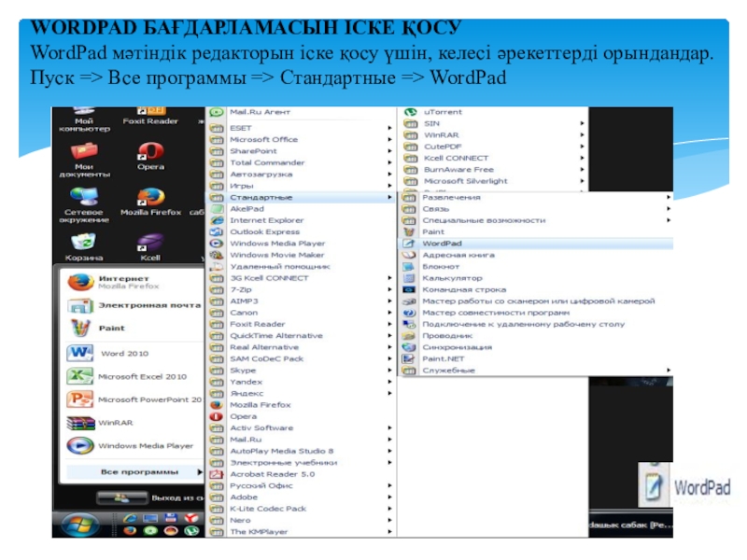This screenshot has width=747, height=560.
Task: Click the Microsoft Silverlight folder
Action: 494,181
